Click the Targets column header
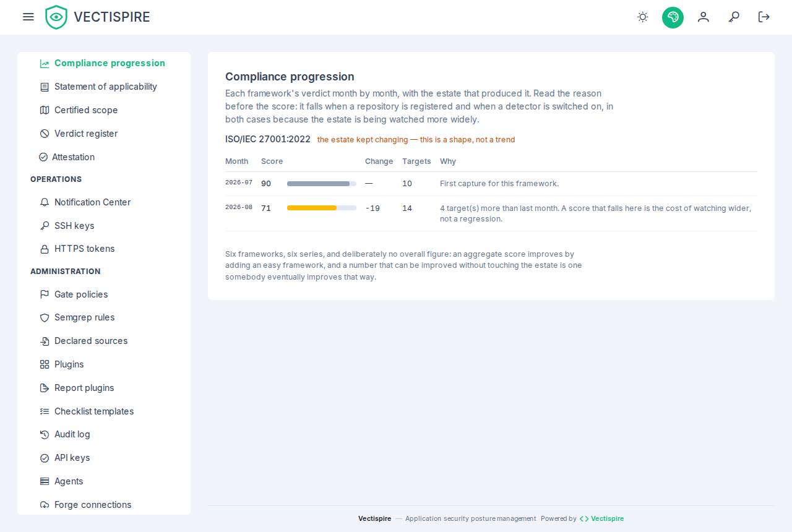This screenshot has height=532, width=792. (416, 161)
